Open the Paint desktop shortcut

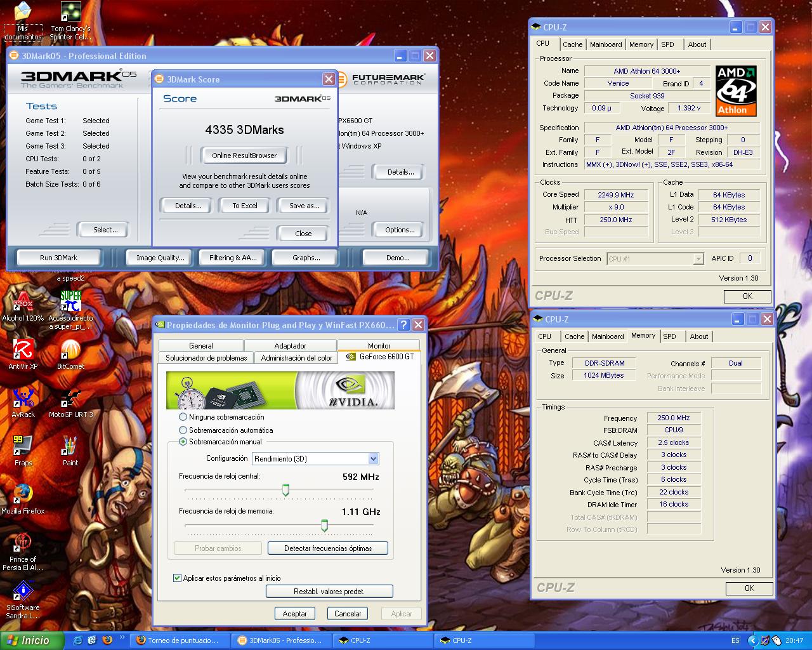(70, 446)
